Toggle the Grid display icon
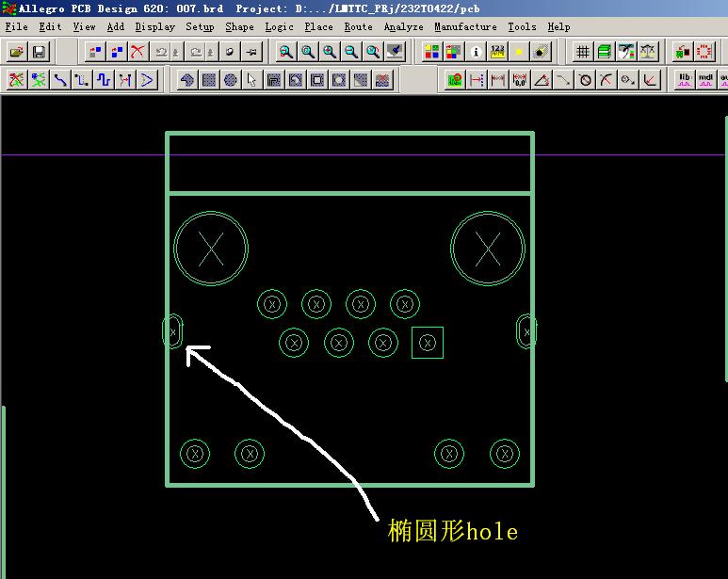This screenshot has width=728, height=579. pyautogui.click(x=582, y=52)
